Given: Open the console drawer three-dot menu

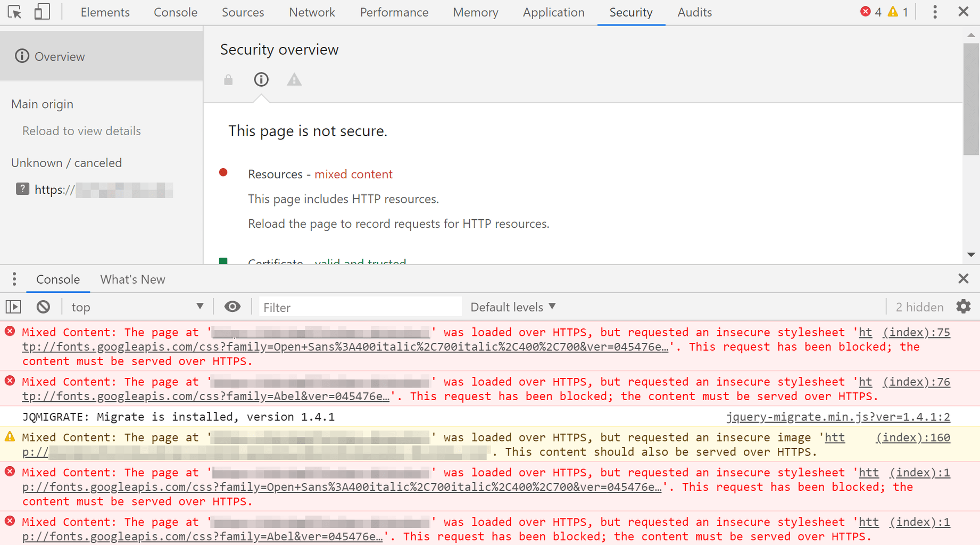Looking at the screenshot, I should click(14, 279).
